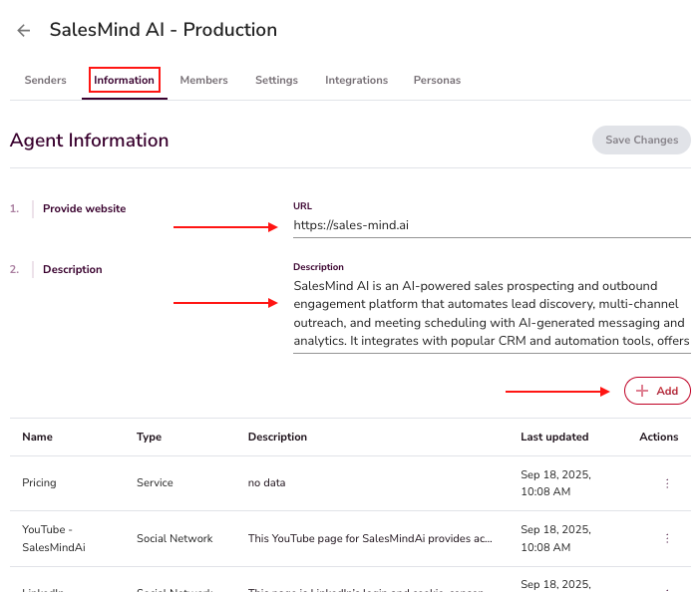Click into the Description text area

pyautogui.click(x=491, y=314)
